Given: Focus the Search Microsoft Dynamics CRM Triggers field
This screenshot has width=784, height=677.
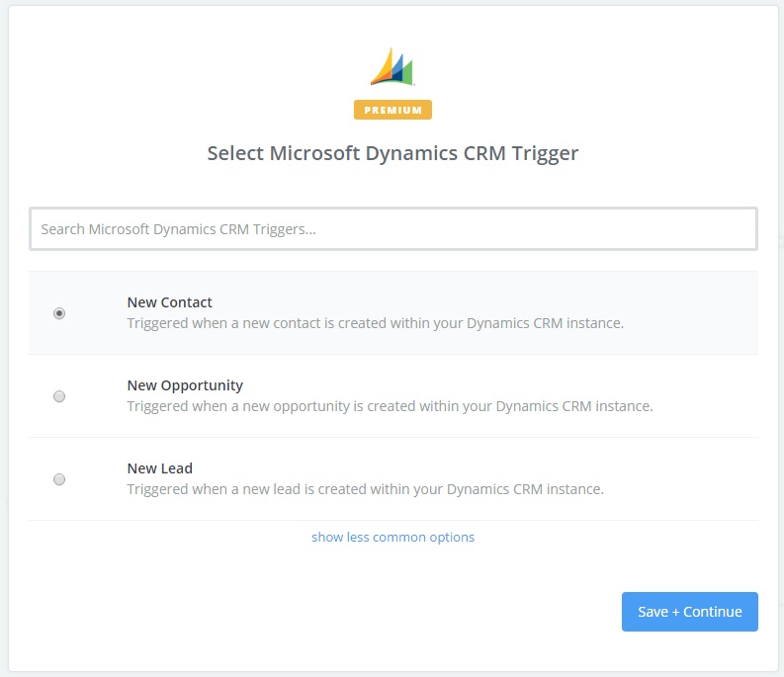Looking at the screenshot, I should 393,229.
